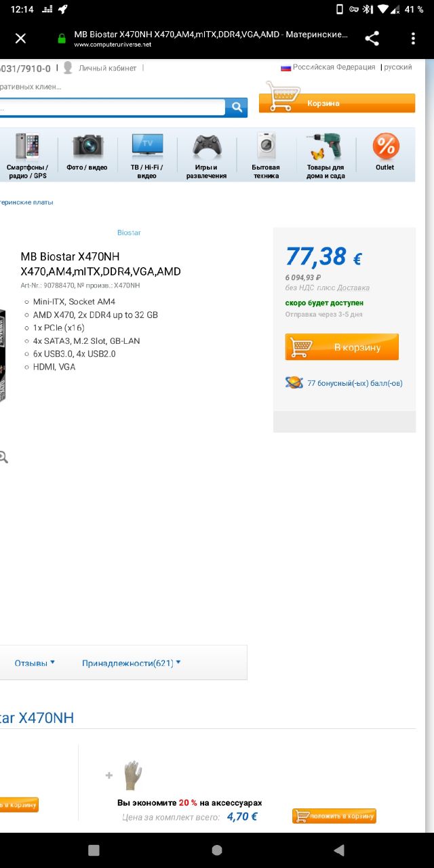Image resolution: width=434 pixels, height=868 pixels.
Task: Open the русский language selector
Action: click(398, 67)
